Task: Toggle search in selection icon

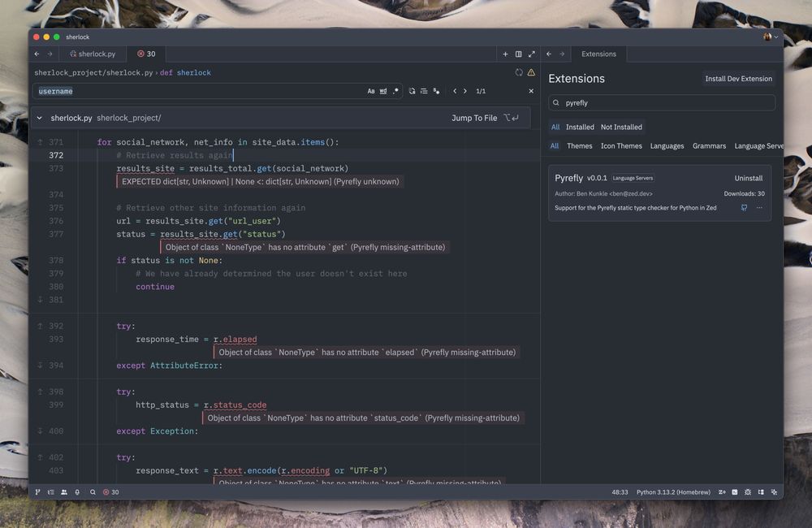Action: pyautogui.click(x=424, y=91)
